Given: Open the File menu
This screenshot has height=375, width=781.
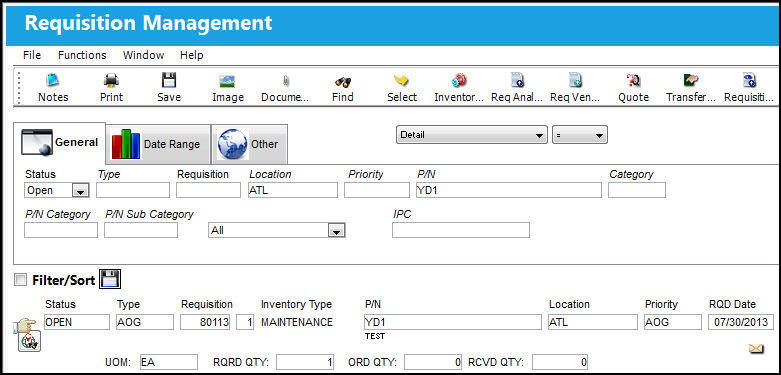Looking at the screenshot, I should coord(32,55).
